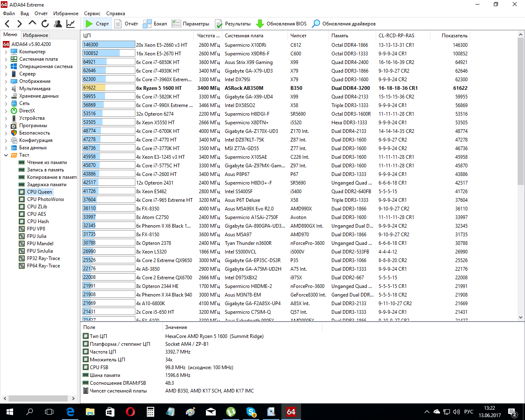Open the CPU ZLib benchmark
Screen dimensions: 525x420
(x=33, y=207)
